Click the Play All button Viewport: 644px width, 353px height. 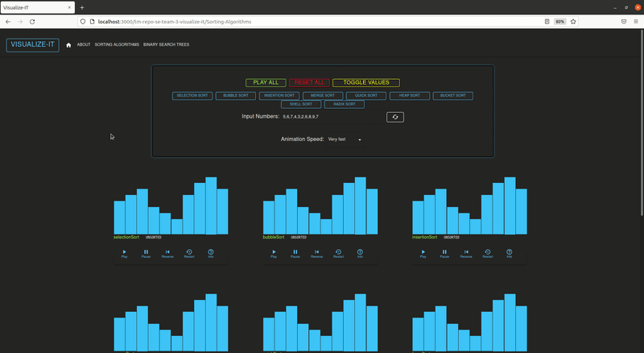(x=266, y=83)
